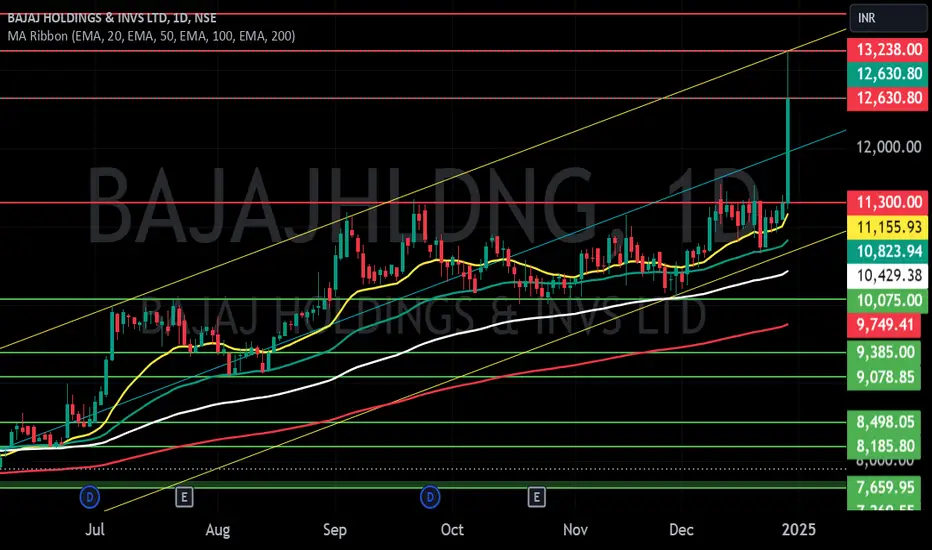This screenshot has width=932, height=550.
Task: Click the Nov label on time axis
Action: coord(575,530)
